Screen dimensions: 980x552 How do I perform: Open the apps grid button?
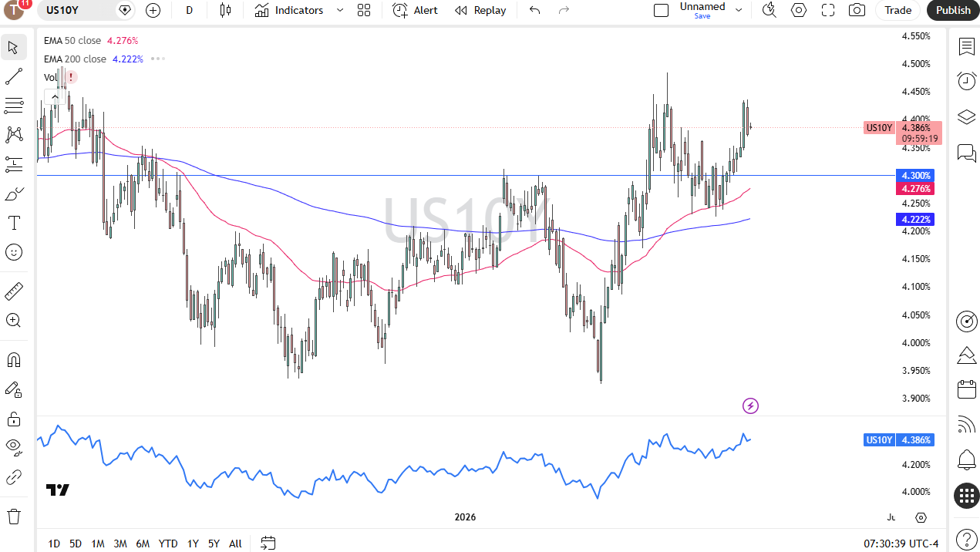click(966, 496)
